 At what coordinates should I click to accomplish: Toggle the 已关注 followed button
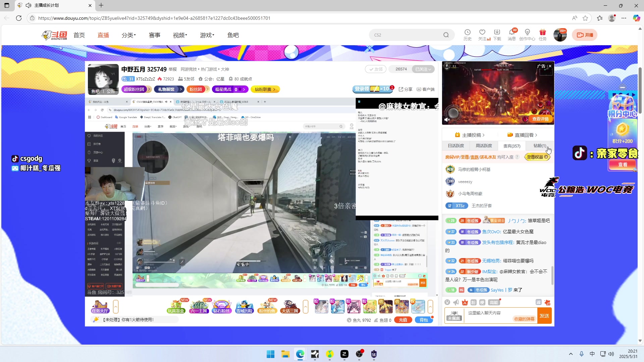coord(423,69)
